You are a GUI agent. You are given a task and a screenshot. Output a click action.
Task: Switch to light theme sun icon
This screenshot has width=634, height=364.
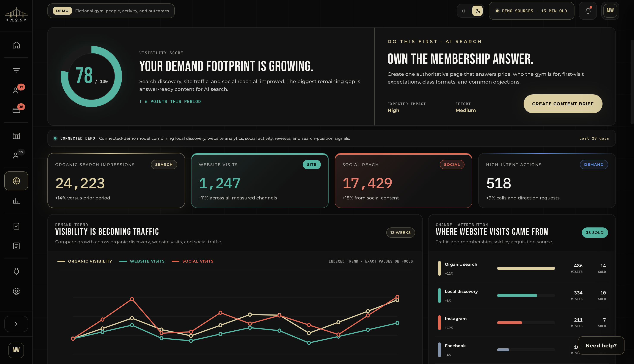pos(464,11)
